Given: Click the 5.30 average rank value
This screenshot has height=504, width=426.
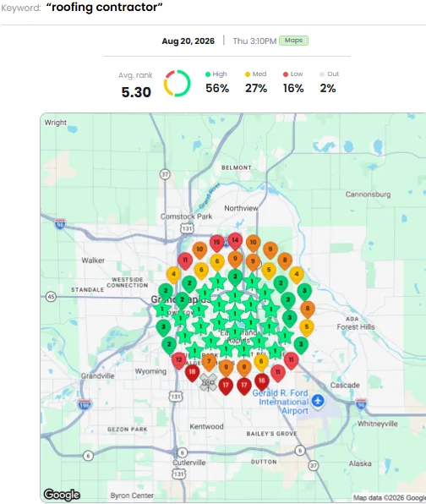Looking at the screenshot, I should (136, 92).
